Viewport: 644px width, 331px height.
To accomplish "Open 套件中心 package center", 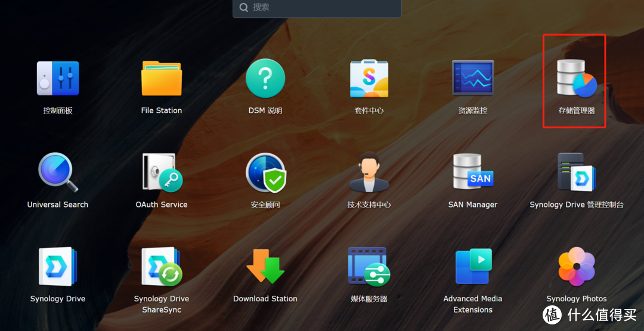I will 369,79.
